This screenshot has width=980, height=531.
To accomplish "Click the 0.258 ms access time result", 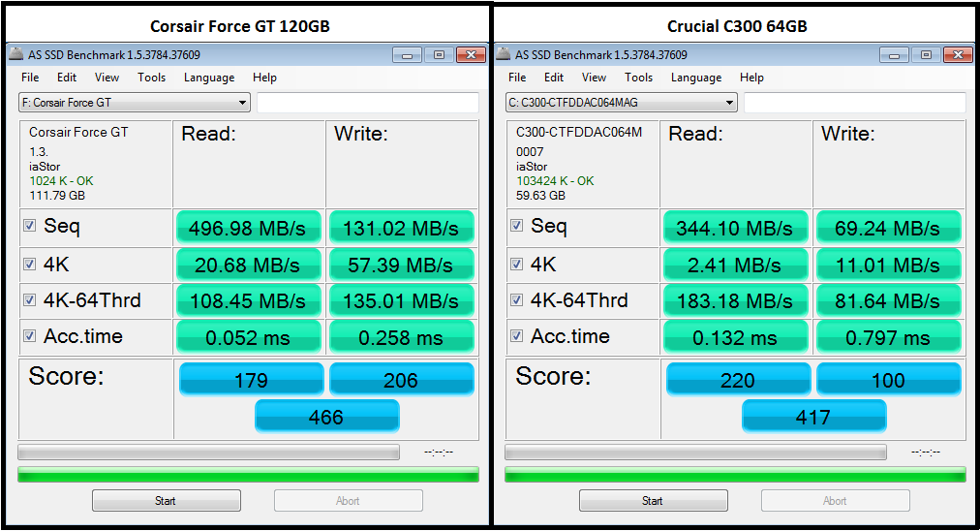I will 401,338.
